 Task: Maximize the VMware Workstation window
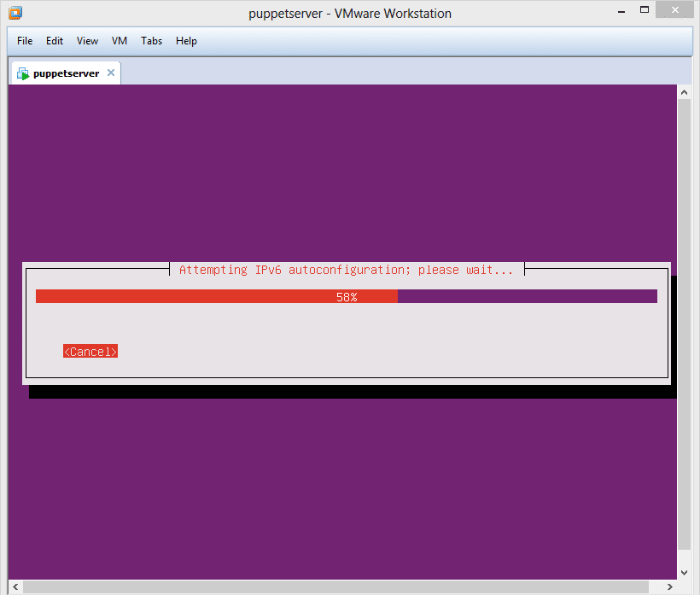(x=648, y=12)
